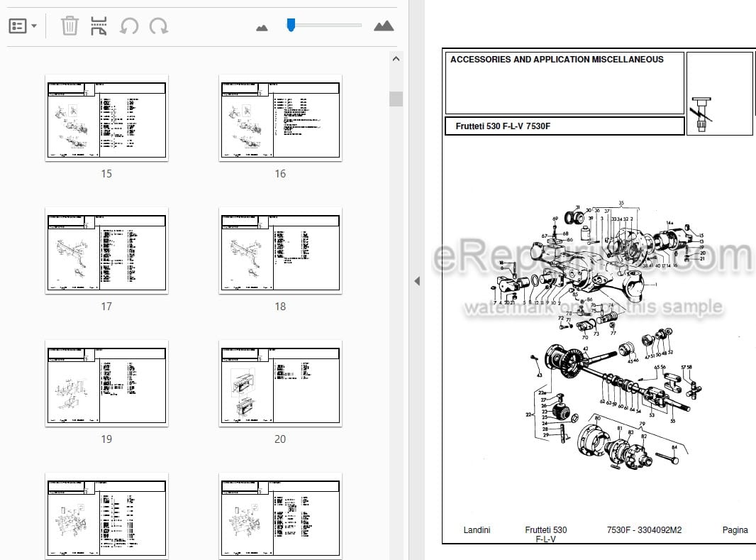Go to page 20 thumbnail

[x=280, y=383]
